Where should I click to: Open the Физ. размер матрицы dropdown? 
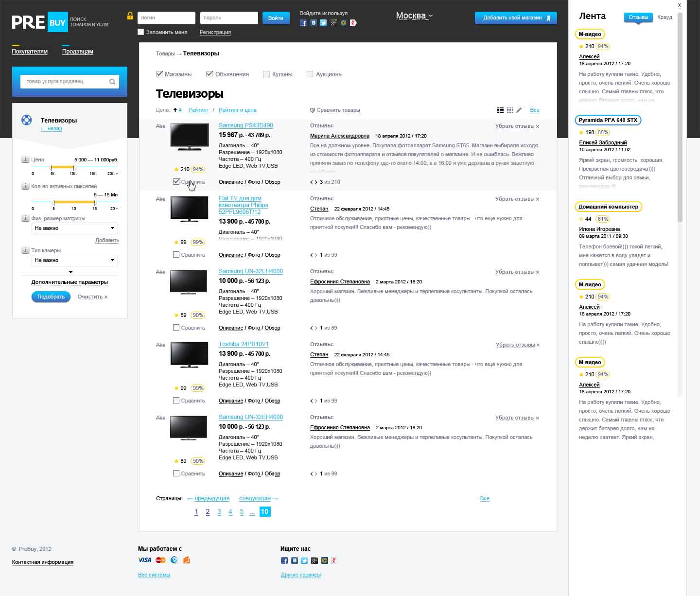tap(74, 228)
